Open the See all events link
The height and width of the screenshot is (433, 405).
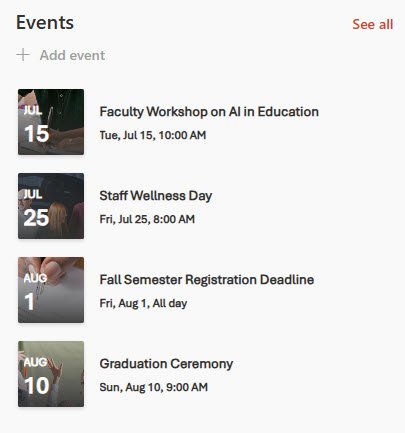pos(373,24)
